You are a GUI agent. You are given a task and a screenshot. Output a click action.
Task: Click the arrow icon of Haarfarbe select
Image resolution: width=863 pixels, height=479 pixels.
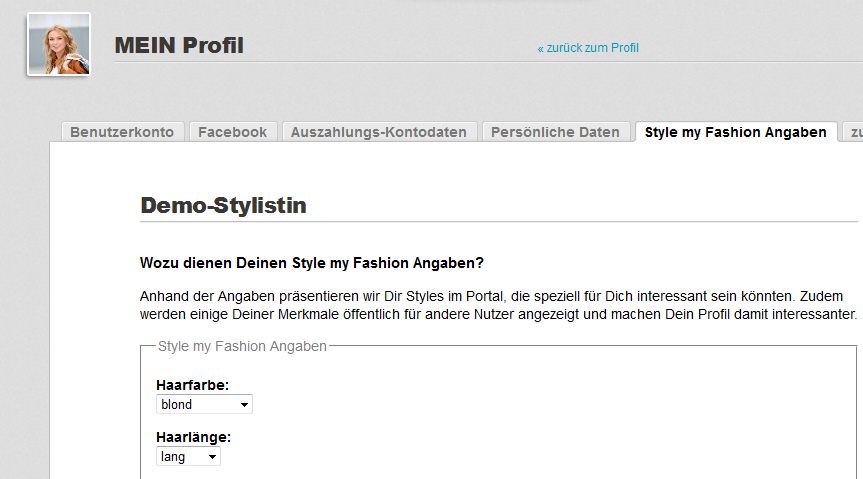click(244, 405)
